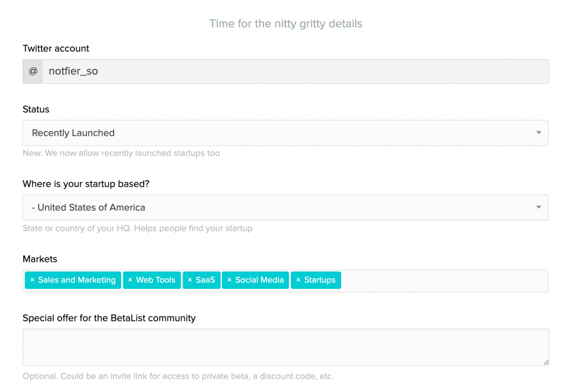This screenshot has width=568, height=392.
Task: Select the Social Media tag label
Action: point(260,280)
